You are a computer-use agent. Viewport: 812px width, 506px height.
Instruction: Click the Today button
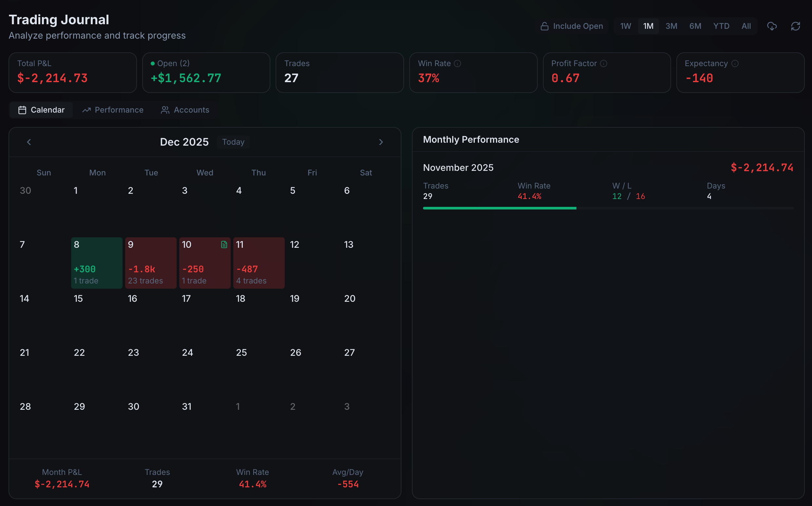pos(233,142)
